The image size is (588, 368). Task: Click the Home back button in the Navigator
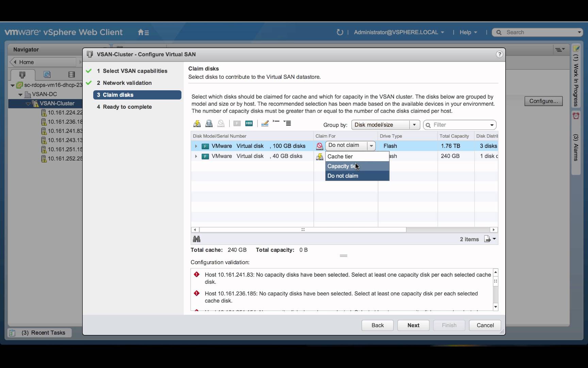coord(44,62)
